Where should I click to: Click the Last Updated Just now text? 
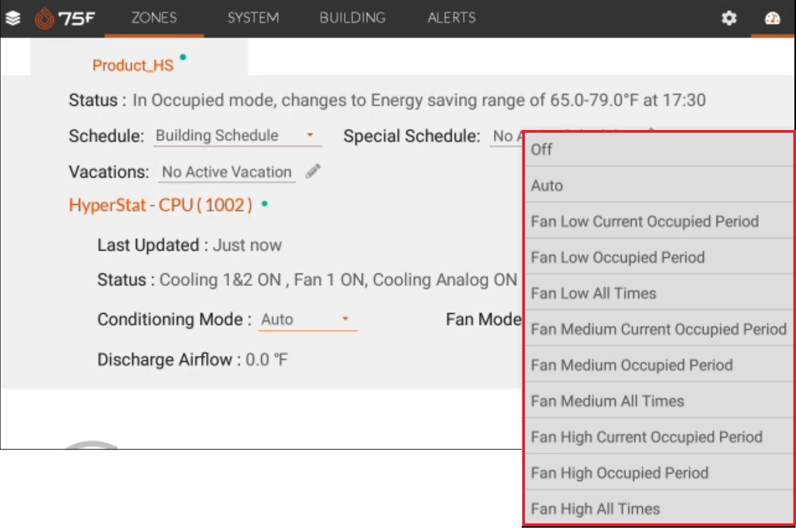pyautogui.click(x=189, y=245)
